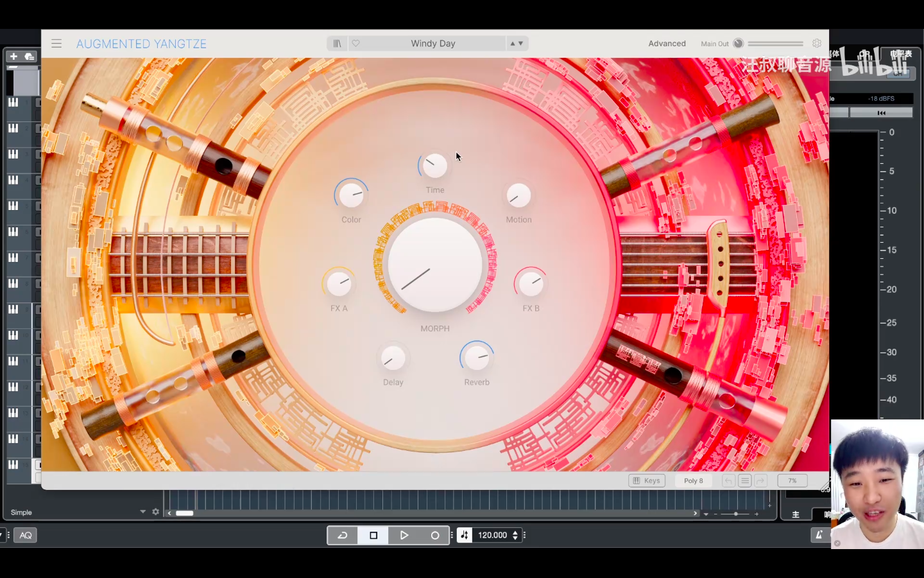Open the Advanced panel
This screenshot has height=578, width=924.
pyautogui.click(x=667, y=44)
